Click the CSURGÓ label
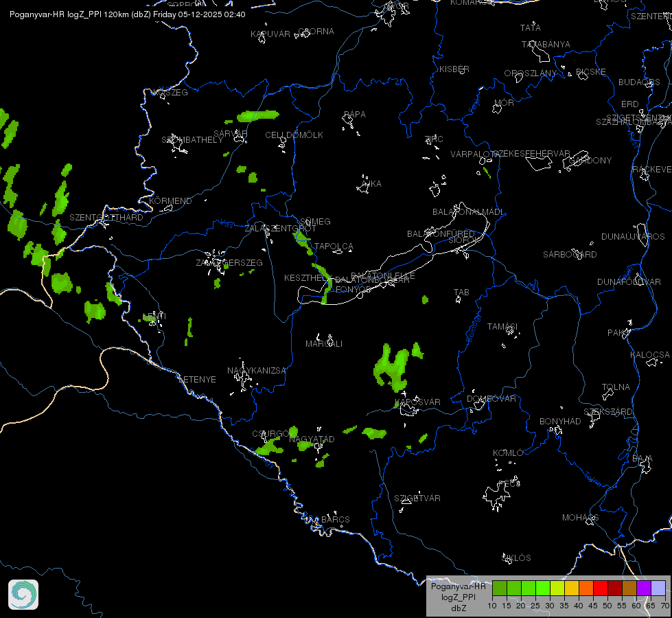672x618 pixels. pos(270,434)
